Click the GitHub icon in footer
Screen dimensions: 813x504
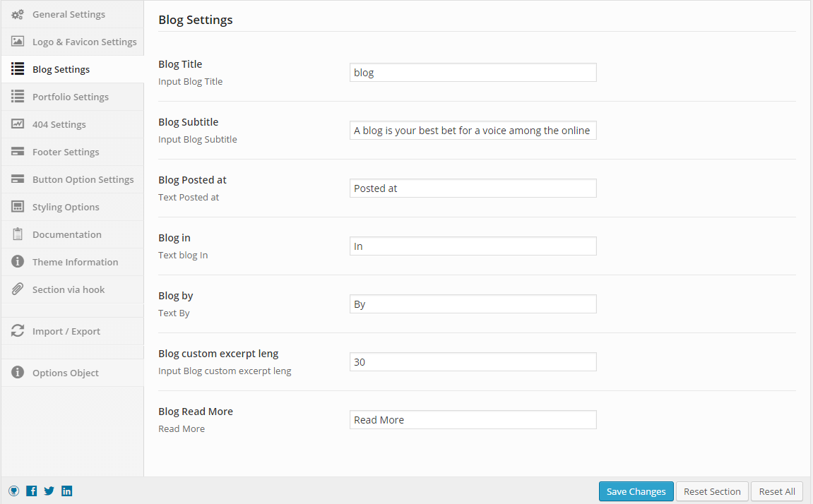coord(14,491)
